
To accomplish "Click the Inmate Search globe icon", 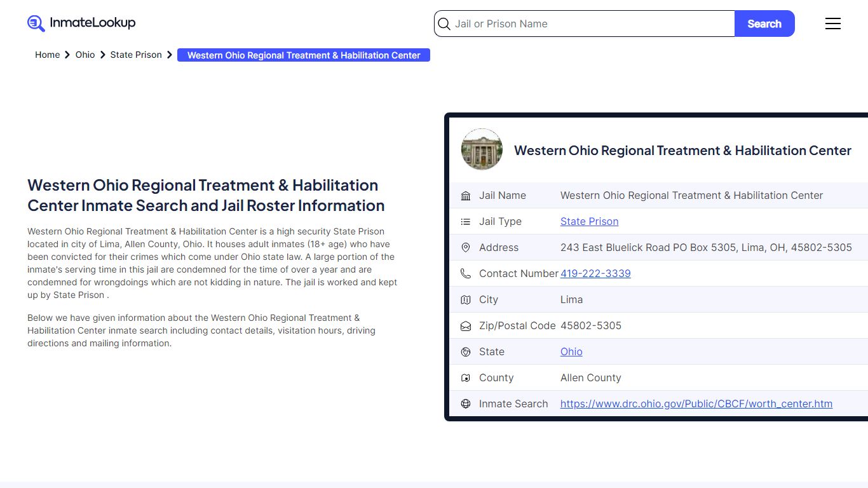I will pos(466,404).
